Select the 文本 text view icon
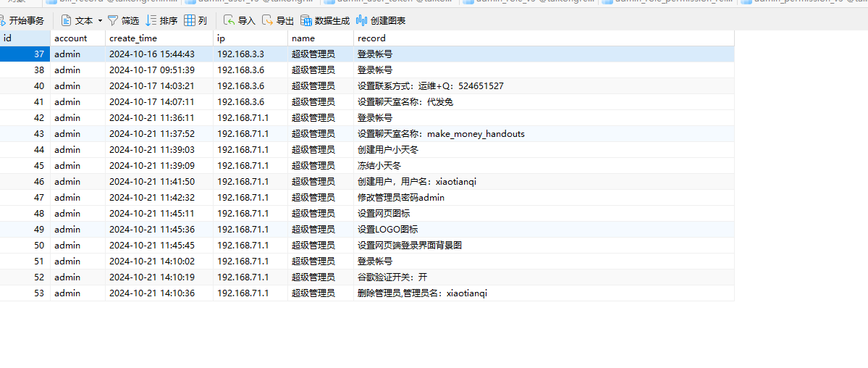 point(67,21)
